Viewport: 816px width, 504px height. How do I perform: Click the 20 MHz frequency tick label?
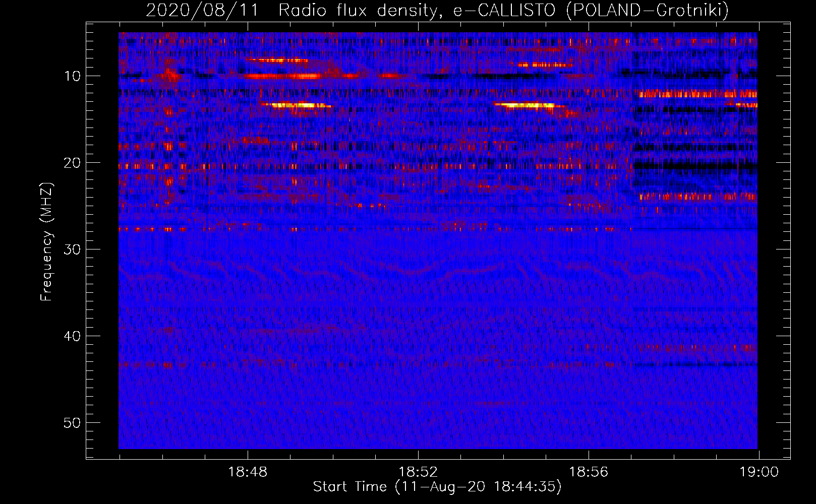[73, 163]
